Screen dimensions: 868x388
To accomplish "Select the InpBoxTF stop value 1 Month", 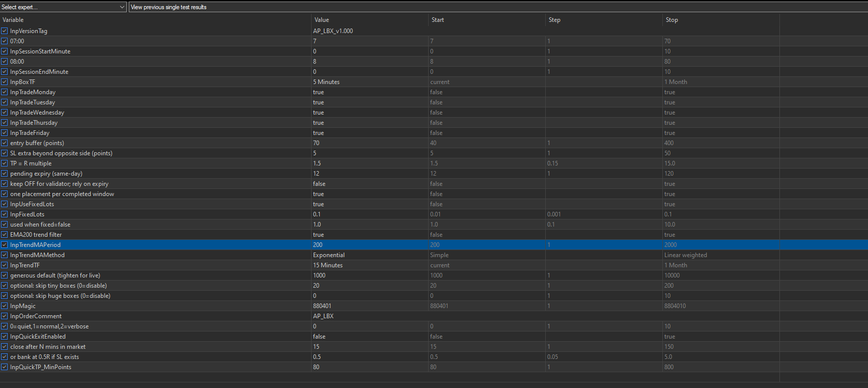I will click(x=676, y=82).
